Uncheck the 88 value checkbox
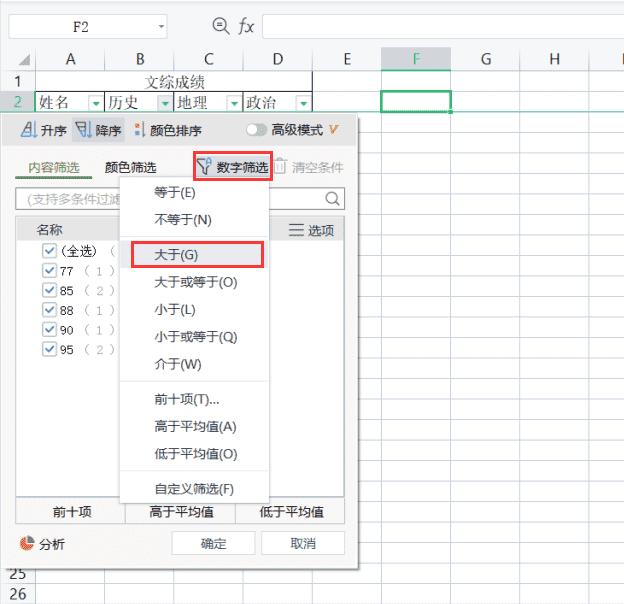This screenshot has height=604, width=624. pyautogui.click(x=49, y=310)
